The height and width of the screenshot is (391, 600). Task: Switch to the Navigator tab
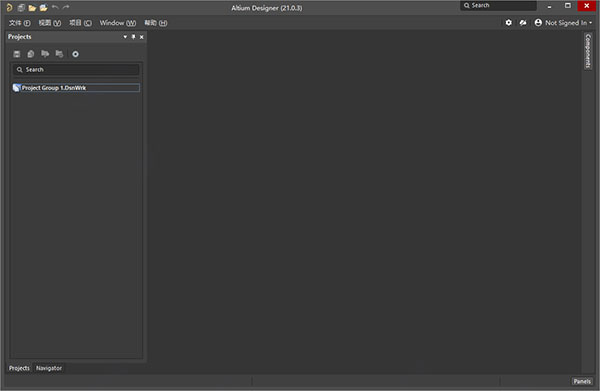(49, 368)
